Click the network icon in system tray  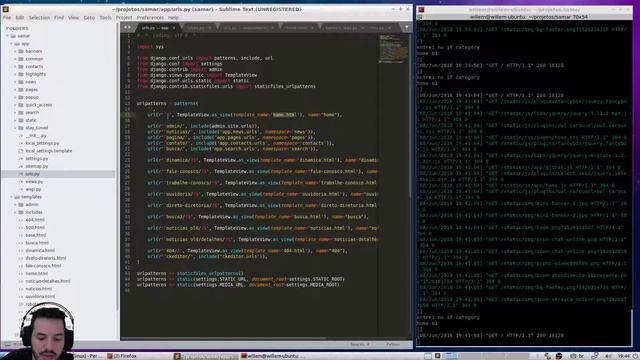click(595, 356)
